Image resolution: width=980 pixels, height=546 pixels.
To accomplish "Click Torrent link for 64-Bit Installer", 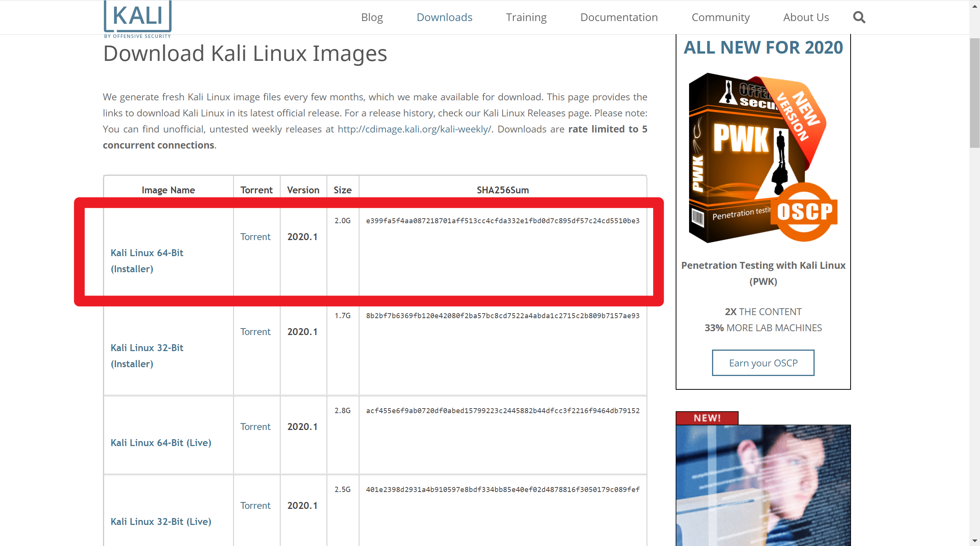I will pyautogui.click(x=255, y=237).
